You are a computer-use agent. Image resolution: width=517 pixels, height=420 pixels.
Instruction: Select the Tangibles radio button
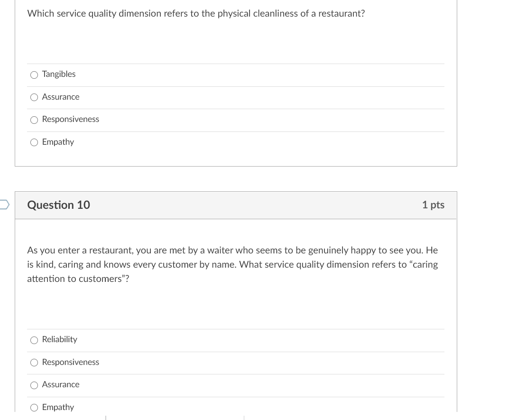34,75
